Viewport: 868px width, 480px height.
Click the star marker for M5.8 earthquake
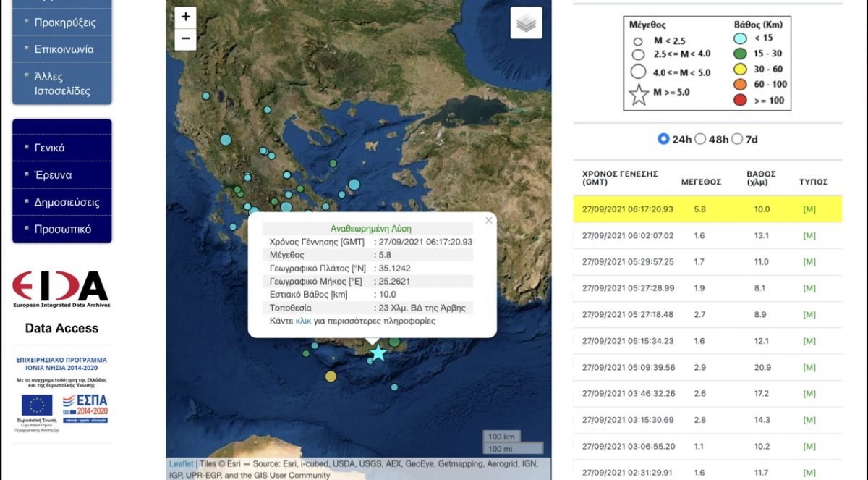[x=378, y=353]
